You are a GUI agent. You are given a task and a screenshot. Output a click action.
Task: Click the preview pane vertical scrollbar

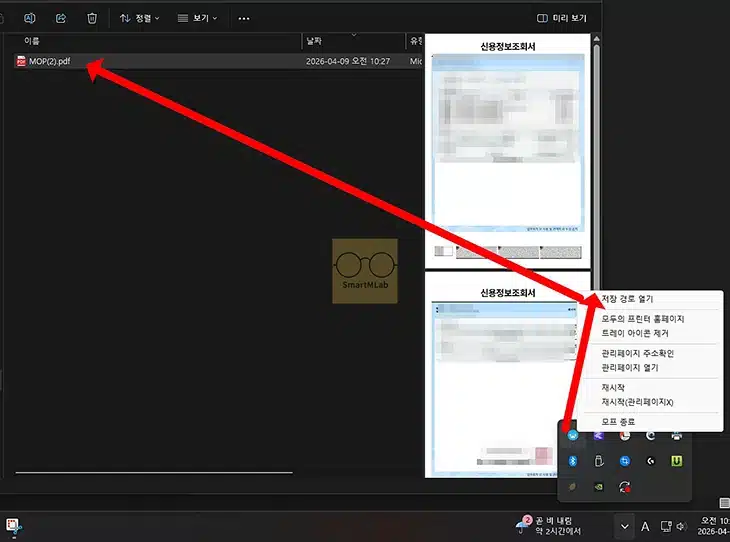(597, 150)
